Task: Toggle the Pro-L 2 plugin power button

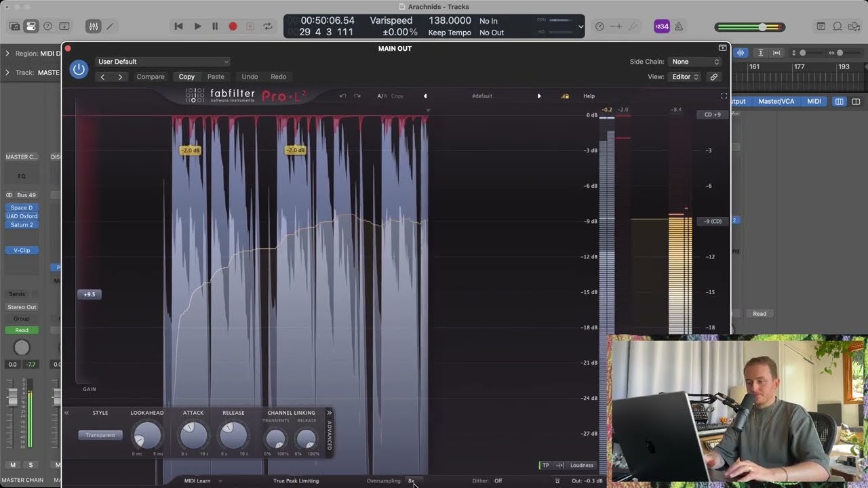Action: click(79, 69)
